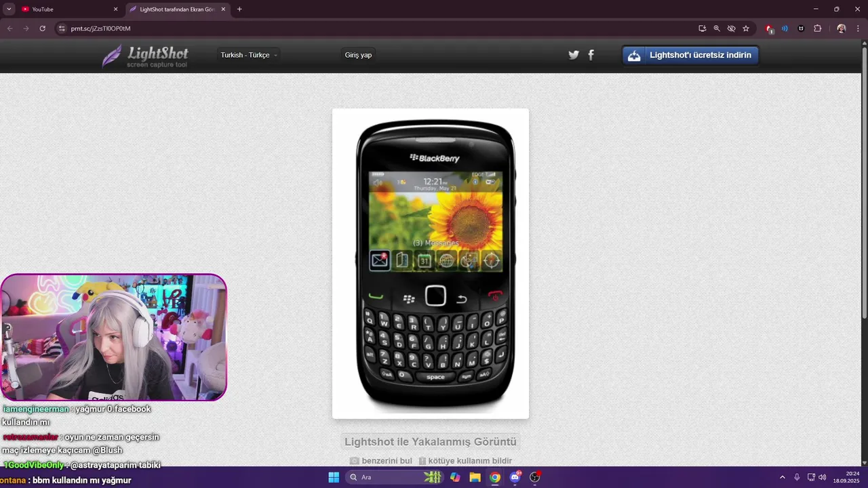Click the 'Lightshot ile Yakalanmış Görüntü' heading
The image size is (868, 488).
[x=431, y=442]
